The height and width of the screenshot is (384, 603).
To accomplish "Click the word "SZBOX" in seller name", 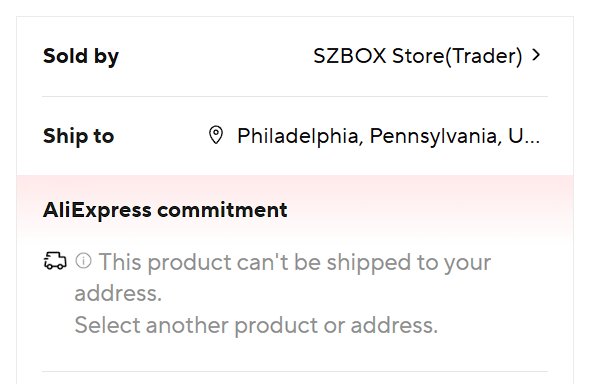I will point(350,56).
